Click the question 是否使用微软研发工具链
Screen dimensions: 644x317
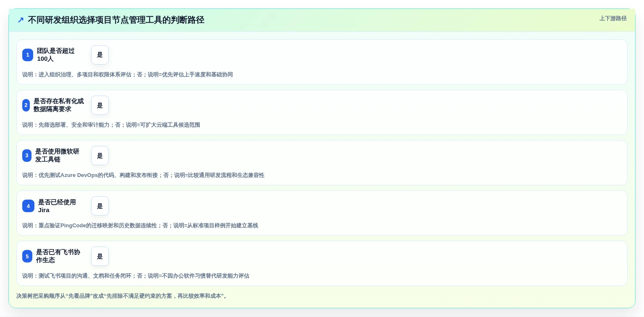coord(58,156)
